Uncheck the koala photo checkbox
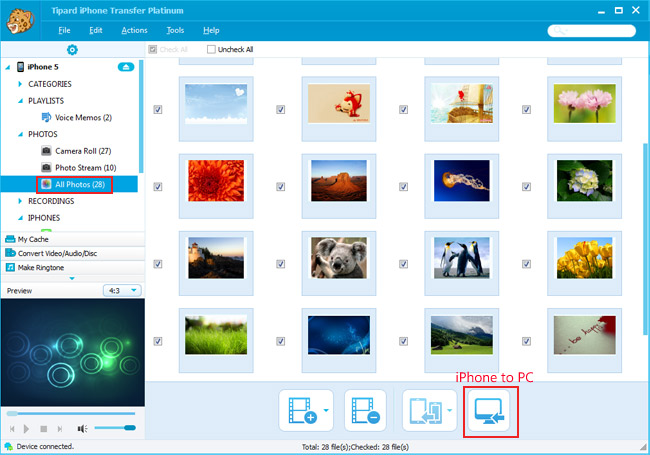Image resolution: width=650 pixels, height=455 pixels. pos(281,264)
